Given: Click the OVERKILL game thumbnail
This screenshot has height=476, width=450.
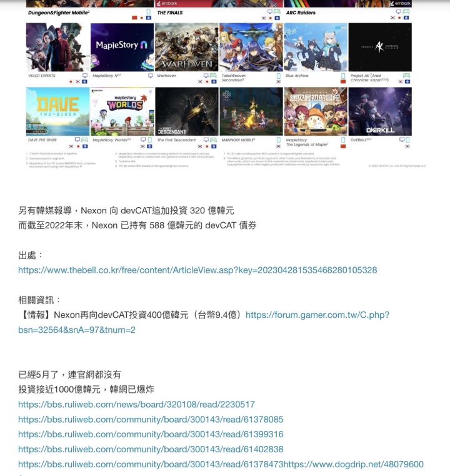Looking at the screenshot, I should click(x=380, y=111).
